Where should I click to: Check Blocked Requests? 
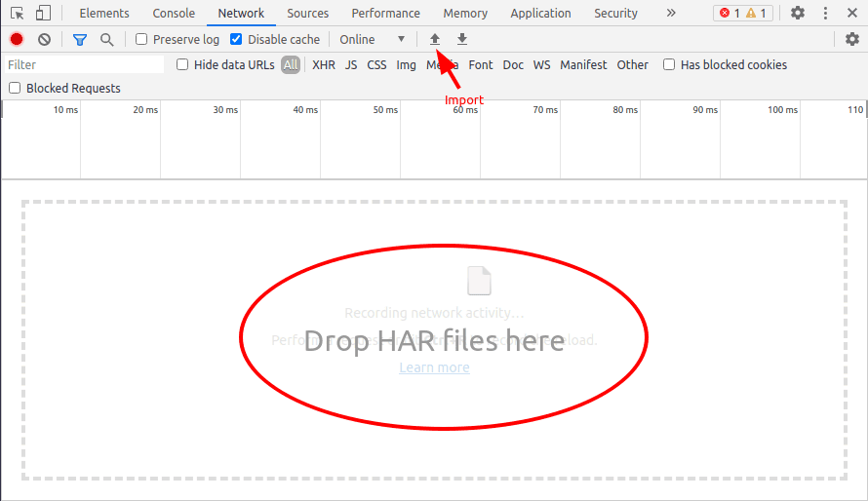coord(15,88)
